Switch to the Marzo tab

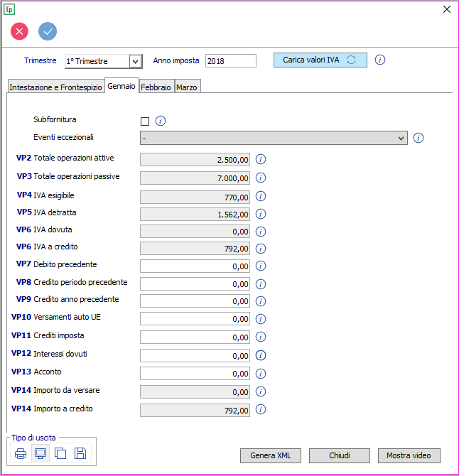click(188, 87)
